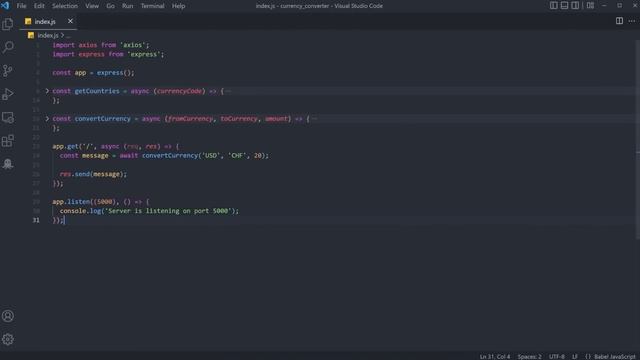640x360 pixels.
Task: Click the fromCurrency parameter
Action: pyautogui.click(x=191, y=119)
